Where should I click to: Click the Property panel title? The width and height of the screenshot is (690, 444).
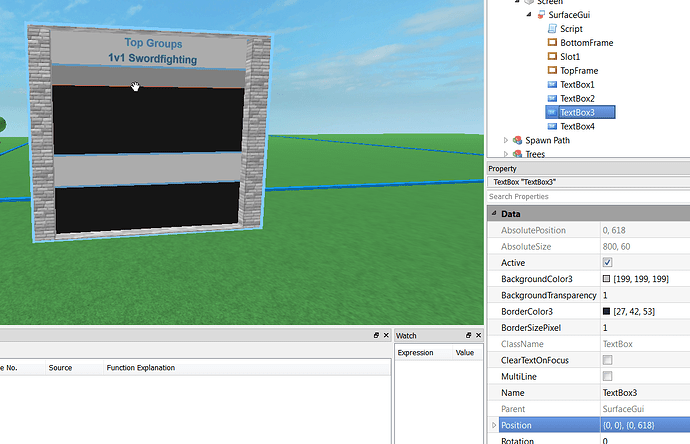click(502, 169)
